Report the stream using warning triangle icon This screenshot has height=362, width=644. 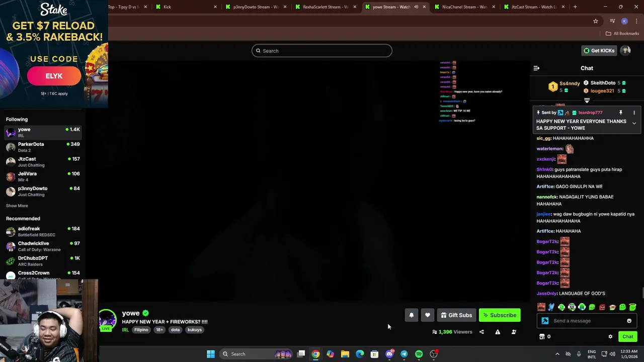(x=498, y=332)
